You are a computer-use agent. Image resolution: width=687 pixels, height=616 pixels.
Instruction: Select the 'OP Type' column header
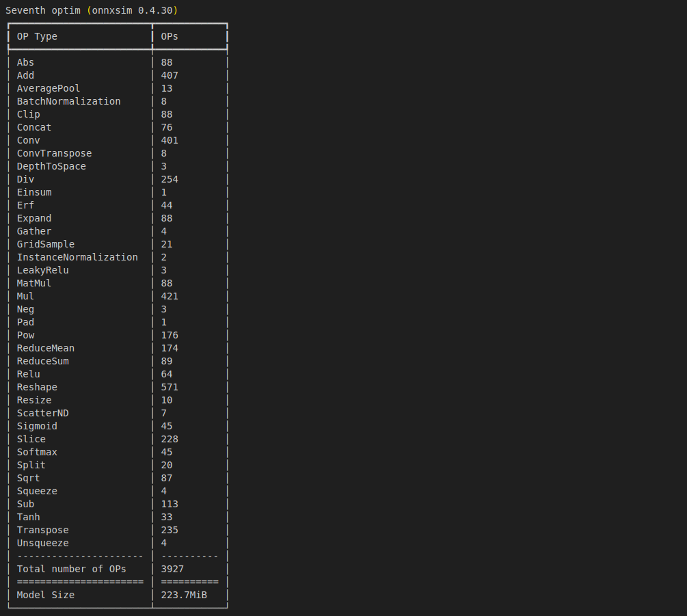37,37
